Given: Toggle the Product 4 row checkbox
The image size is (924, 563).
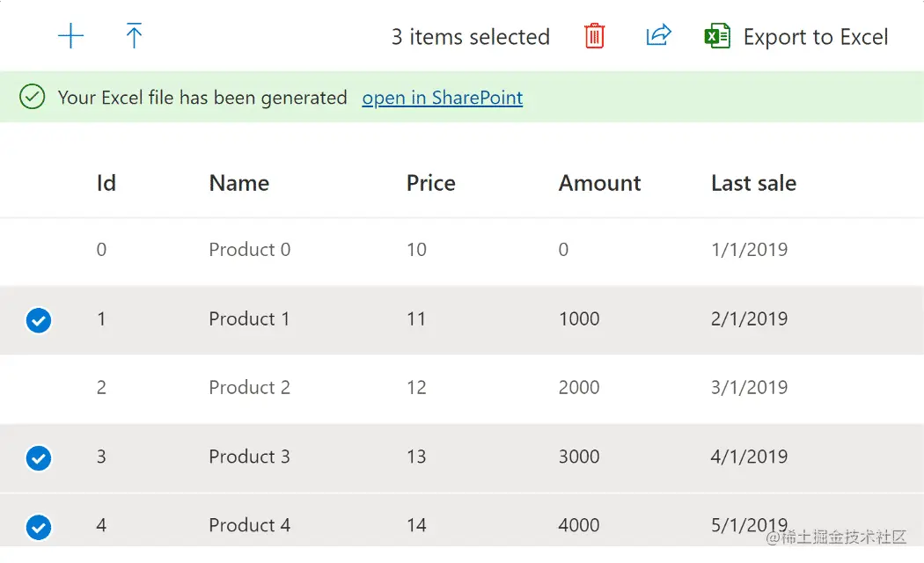Looking at the screenshot, I should 38,527.
